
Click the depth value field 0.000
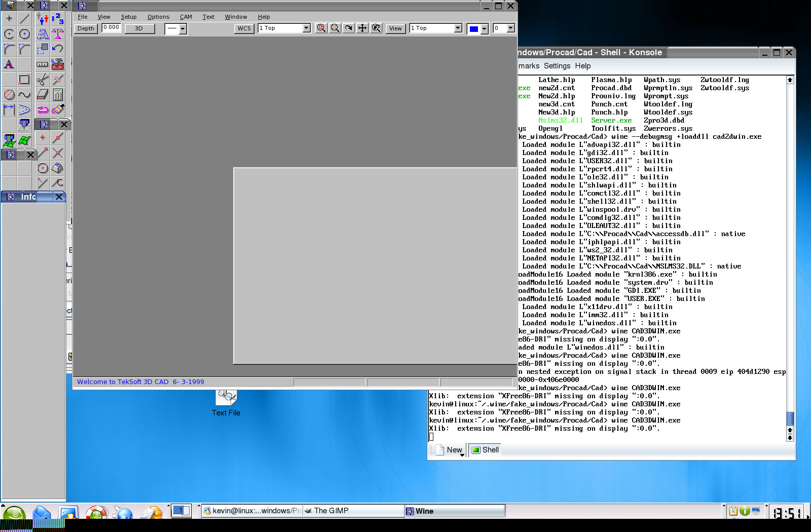(x=112, y=28)
